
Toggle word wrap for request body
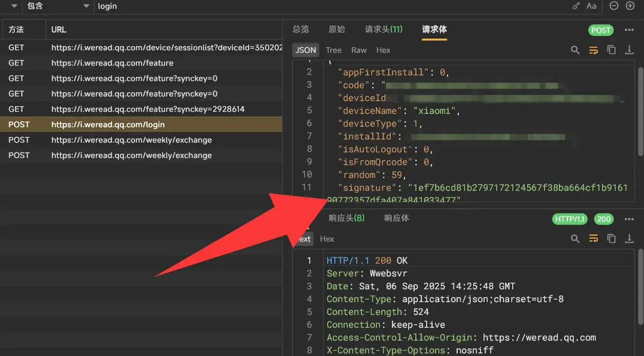point(593,50)
